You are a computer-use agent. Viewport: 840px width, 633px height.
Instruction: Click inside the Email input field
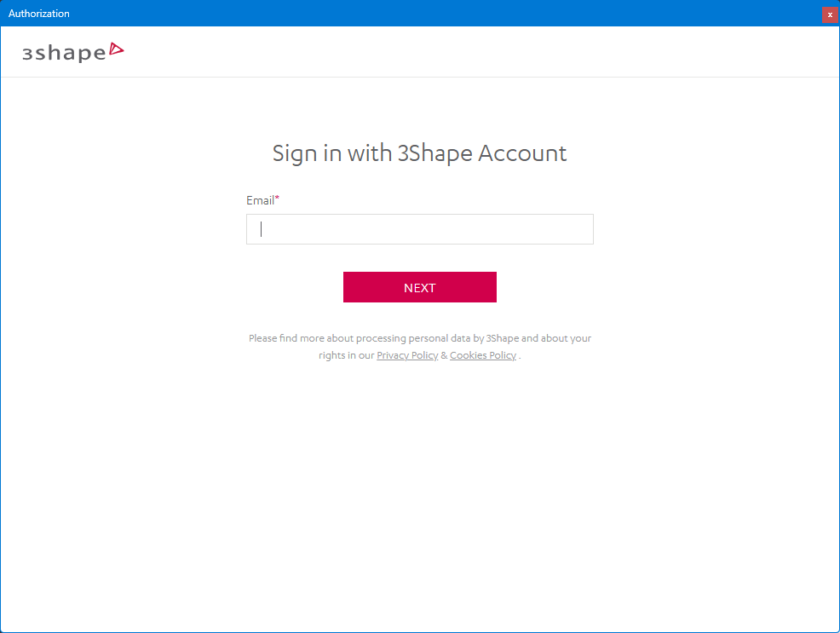419,228
